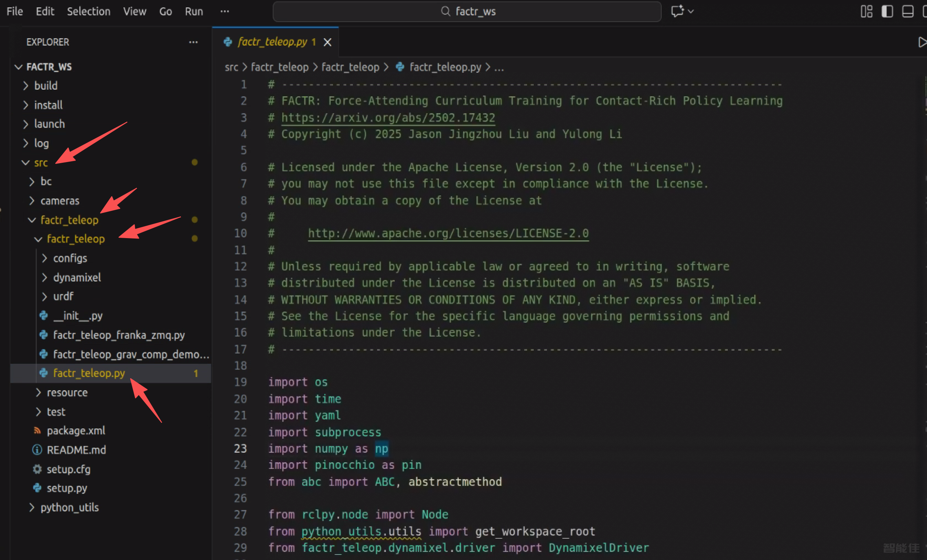Image resolution: width=927 pixels, height=560 pixels.
Task: Close the factr_teleop.py editor tab
Action: pyautogui.click(x=328, y=42)
